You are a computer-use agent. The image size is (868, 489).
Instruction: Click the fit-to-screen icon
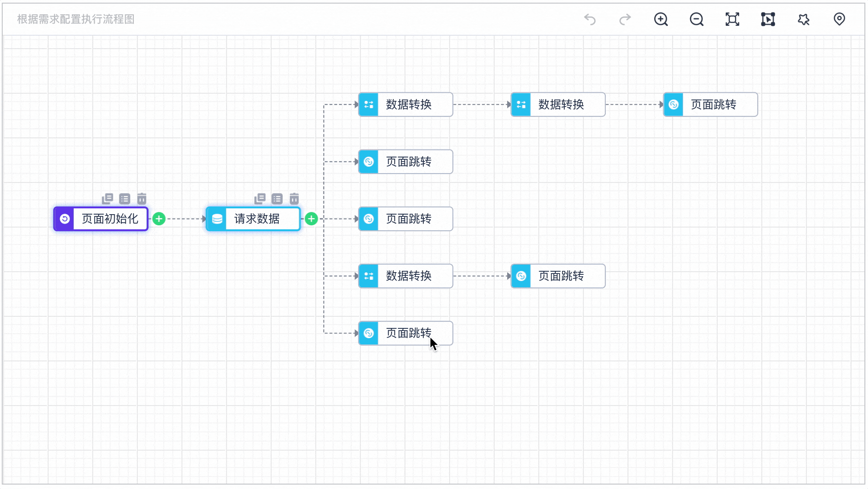[732, 19]
